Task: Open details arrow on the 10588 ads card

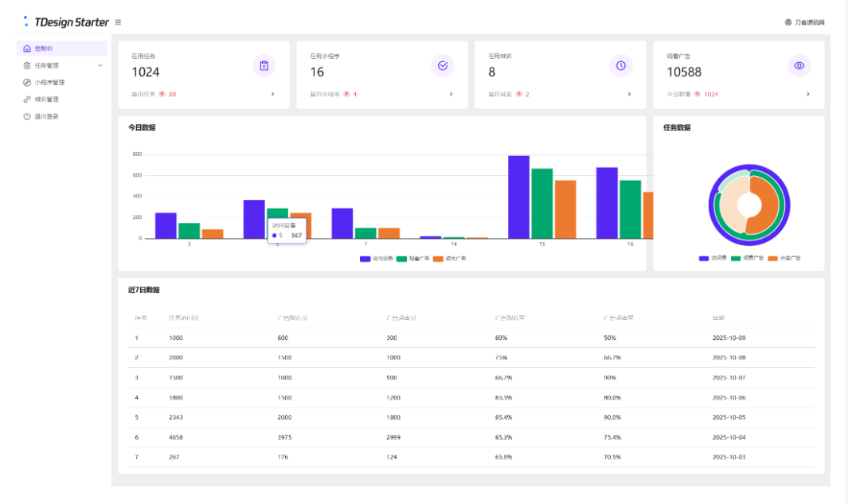Action: [807, 94]
